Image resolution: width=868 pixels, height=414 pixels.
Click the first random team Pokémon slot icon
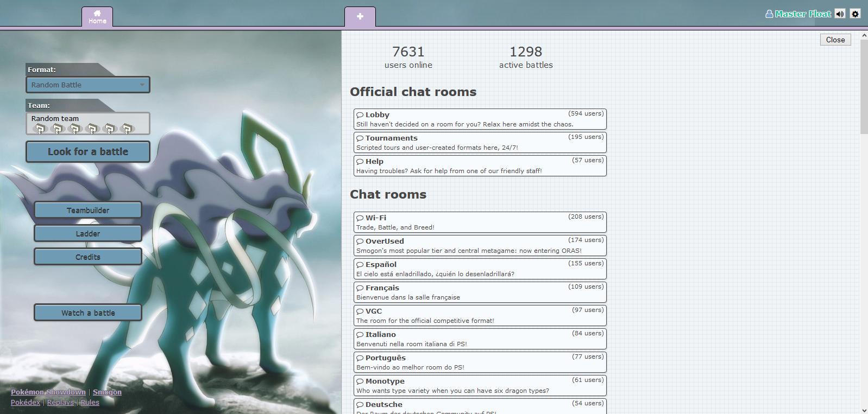coord(40,129)
